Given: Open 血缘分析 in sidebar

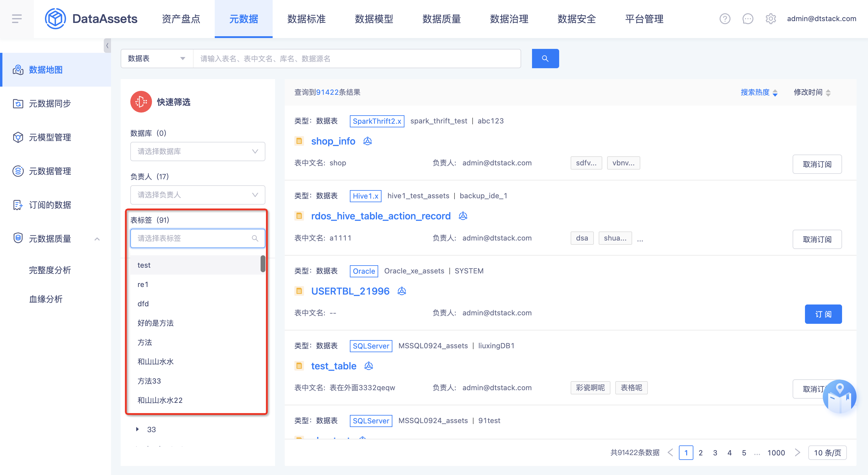Looking at the screenshot, I should pos(46,299).
